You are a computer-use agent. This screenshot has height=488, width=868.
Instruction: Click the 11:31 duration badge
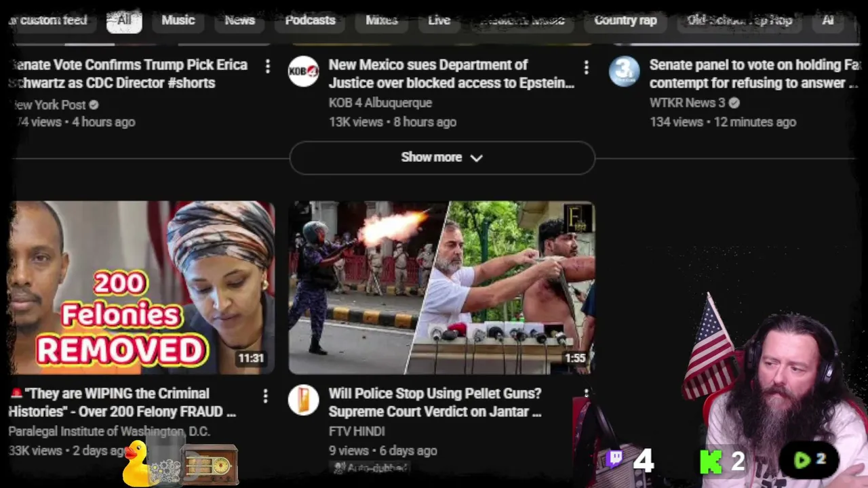251,359
